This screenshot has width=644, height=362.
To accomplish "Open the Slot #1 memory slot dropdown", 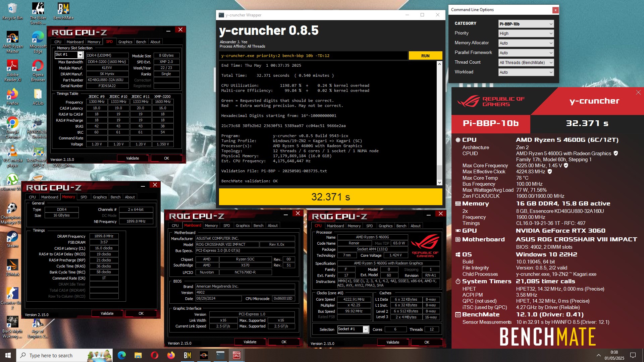I will point(69,55).
